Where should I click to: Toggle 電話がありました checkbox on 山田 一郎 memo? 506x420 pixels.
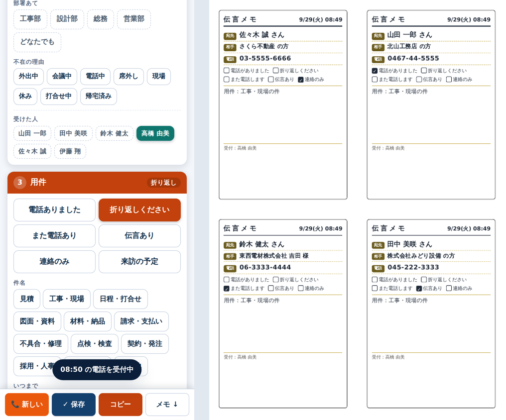[x=375, y=71]
